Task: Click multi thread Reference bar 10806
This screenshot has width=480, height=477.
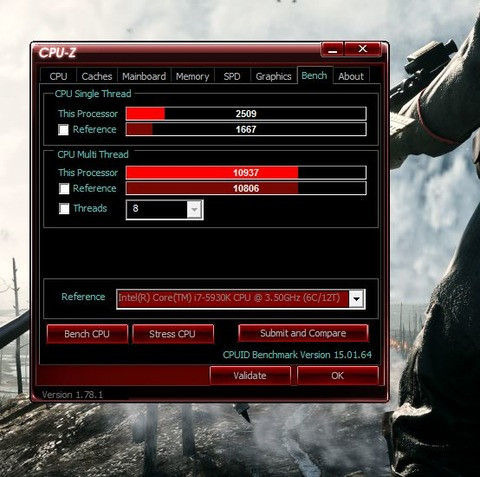Action: point(246,188)
